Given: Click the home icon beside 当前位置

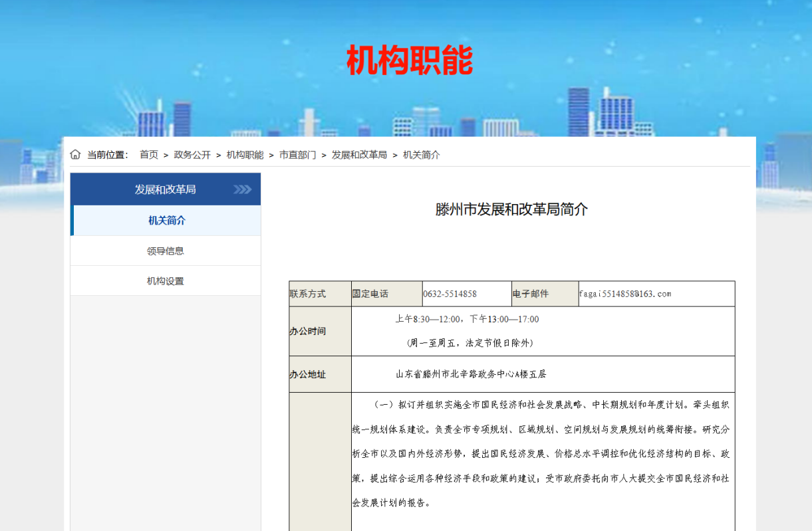Looking at the screenshot, I should point(75,155).
